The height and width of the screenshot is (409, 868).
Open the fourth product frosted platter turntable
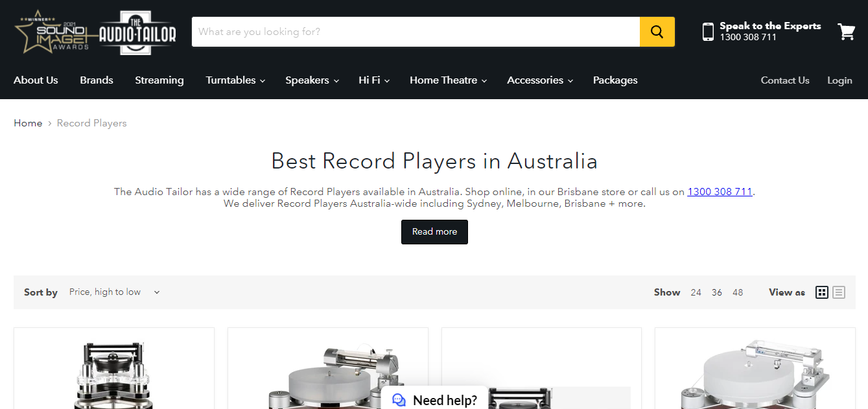[755, 369]
